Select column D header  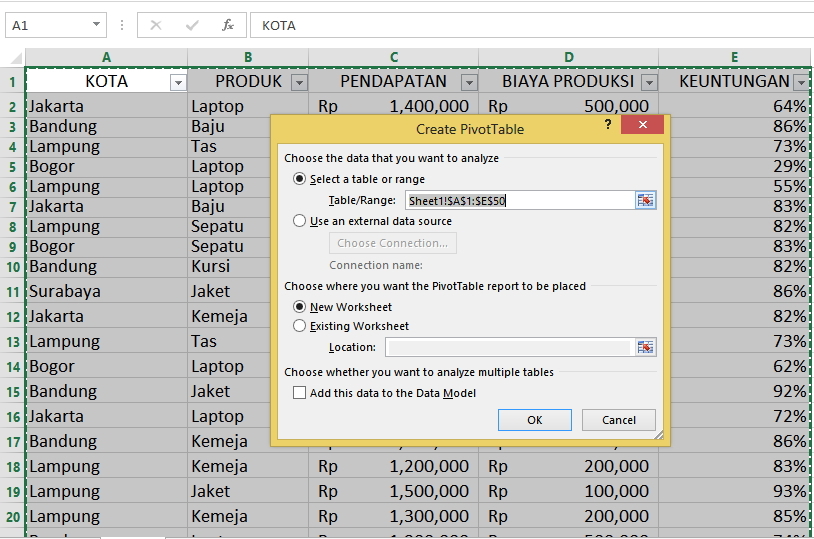(x=568, y=57)
